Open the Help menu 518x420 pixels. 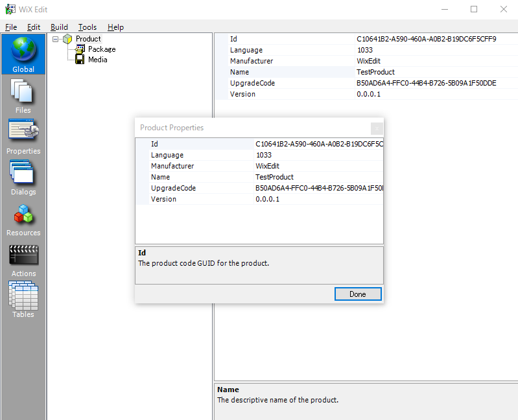coord(115,27)
